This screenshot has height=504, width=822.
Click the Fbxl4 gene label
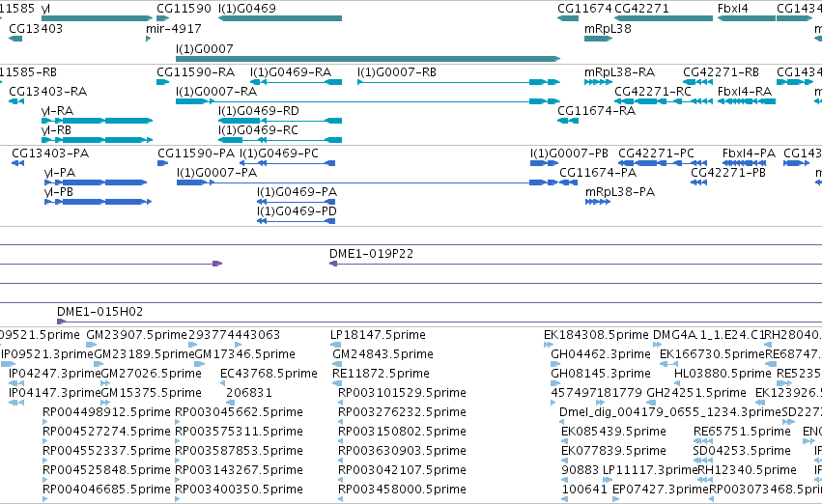(733, 9)
